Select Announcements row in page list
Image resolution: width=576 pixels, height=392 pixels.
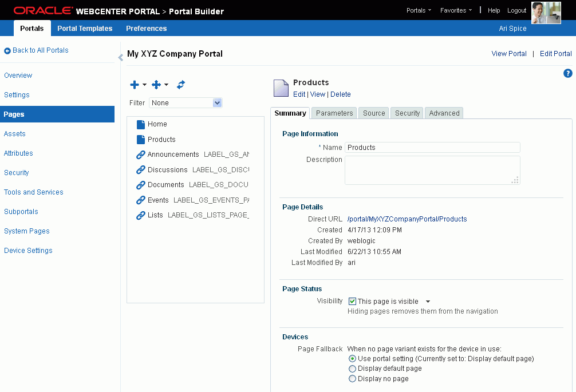coord(192,155)
